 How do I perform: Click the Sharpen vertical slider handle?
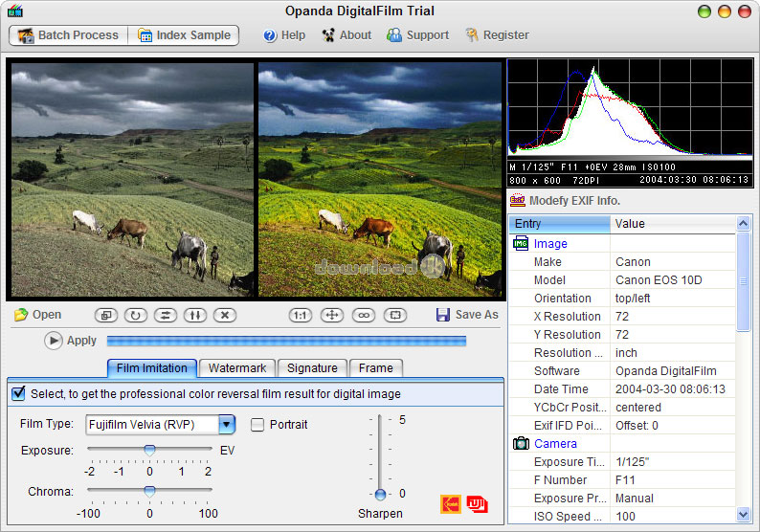pos(381,495)
